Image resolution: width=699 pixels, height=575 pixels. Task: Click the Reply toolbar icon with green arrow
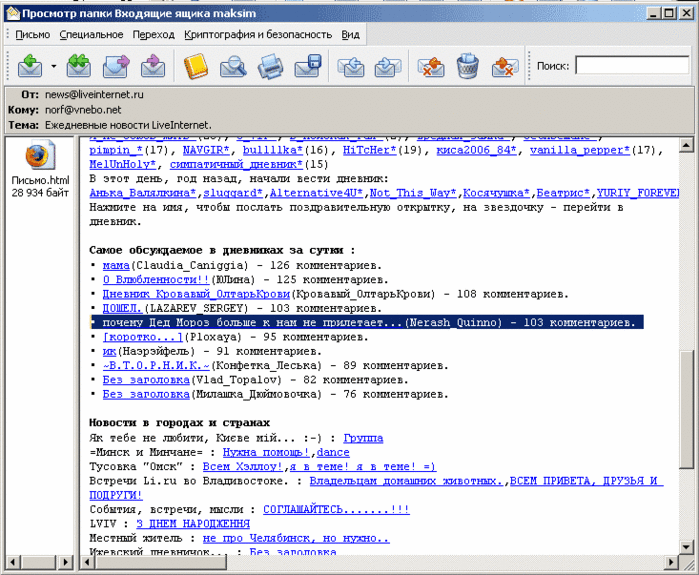pos(30,66)
